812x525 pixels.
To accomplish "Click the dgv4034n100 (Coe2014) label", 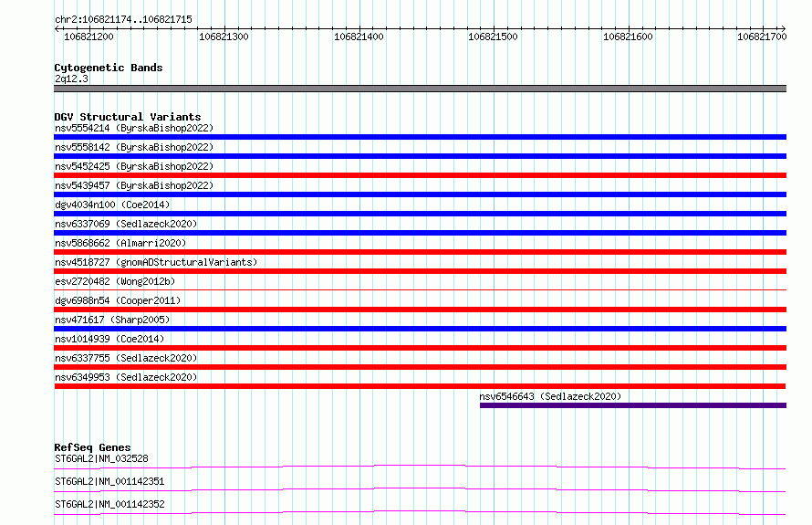I will click(112, 205).
